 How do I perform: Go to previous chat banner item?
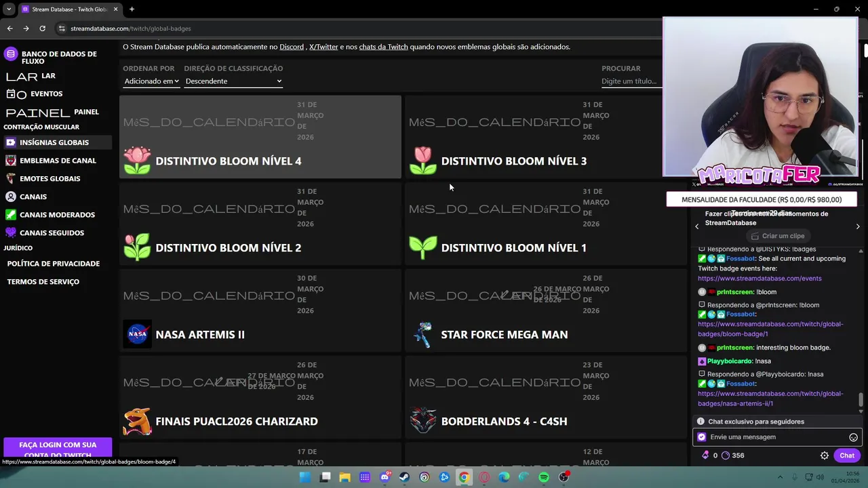pyautogui.click(x=696, y=226)
